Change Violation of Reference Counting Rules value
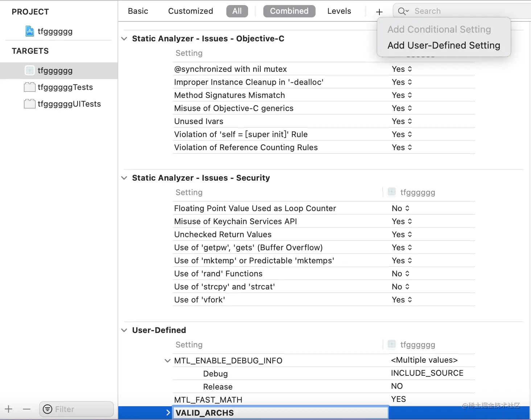 402,147
